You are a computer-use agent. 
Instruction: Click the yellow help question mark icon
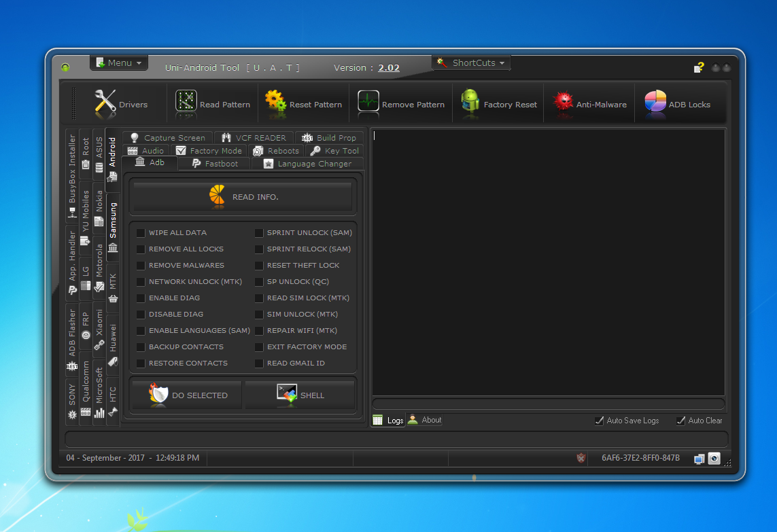coord(699,67)
